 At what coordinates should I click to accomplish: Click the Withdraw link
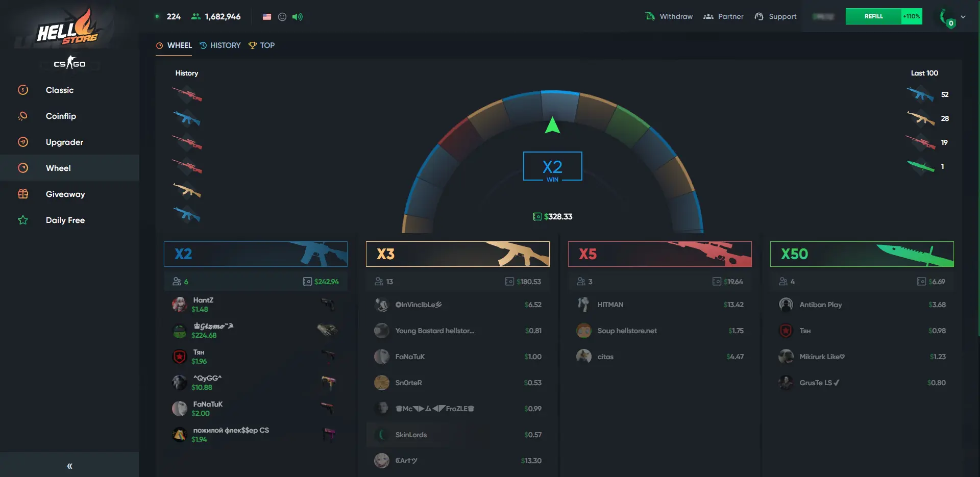click(669, 16)
